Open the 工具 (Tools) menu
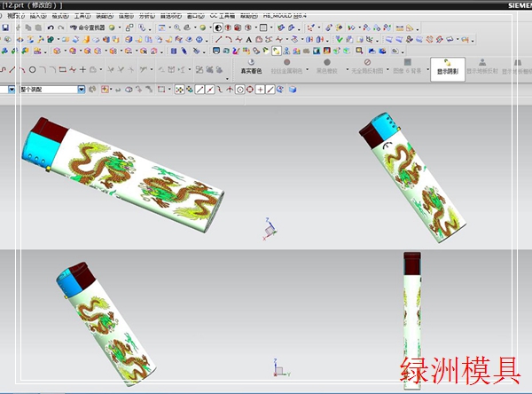The image size is (532, 394). click(x=82, y=16)
